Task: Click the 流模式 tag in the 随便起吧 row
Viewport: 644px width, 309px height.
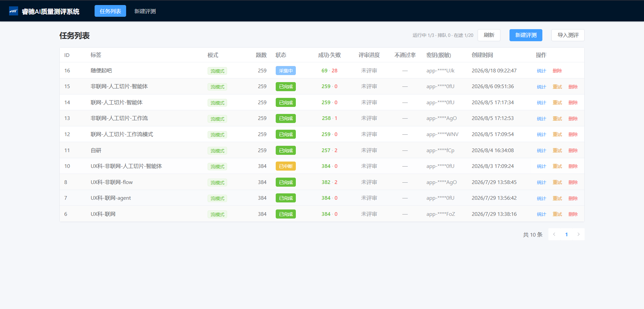Action: click(x=217, y=71)
